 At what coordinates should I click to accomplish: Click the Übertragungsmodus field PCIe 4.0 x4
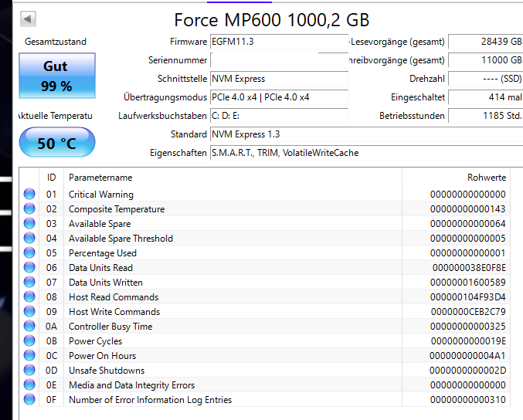click(x=280, y=97)
